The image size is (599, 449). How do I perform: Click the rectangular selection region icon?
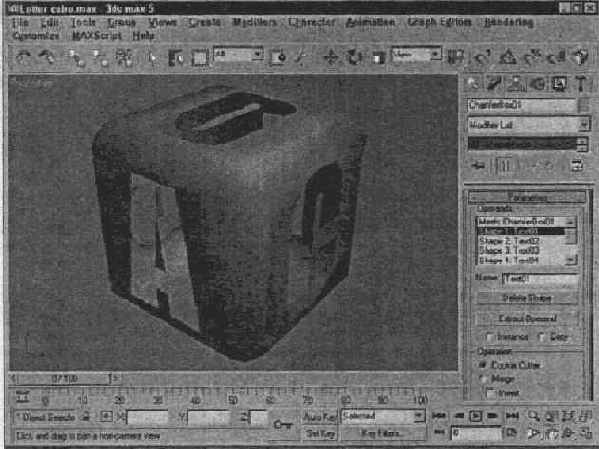199,58
